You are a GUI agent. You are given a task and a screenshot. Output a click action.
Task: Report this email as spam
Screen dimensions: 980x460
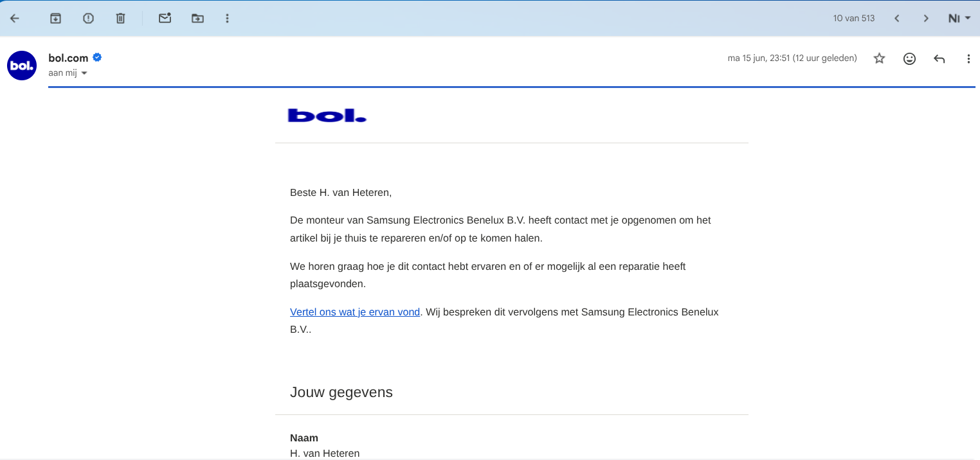click(x=88, y=18)
